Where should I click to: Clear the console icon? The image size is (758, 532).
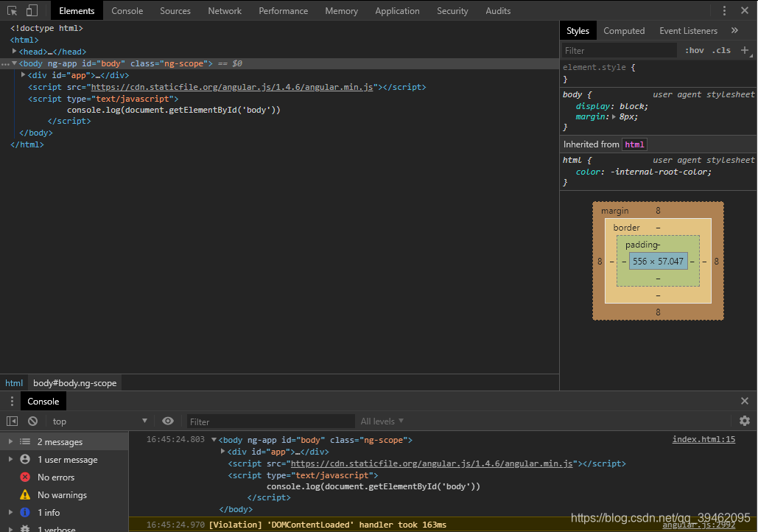coord(33,421)
